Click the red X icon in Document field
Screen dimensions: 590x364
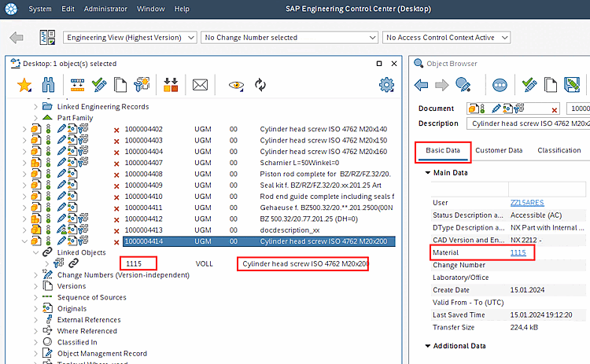[x=555, y=110]
